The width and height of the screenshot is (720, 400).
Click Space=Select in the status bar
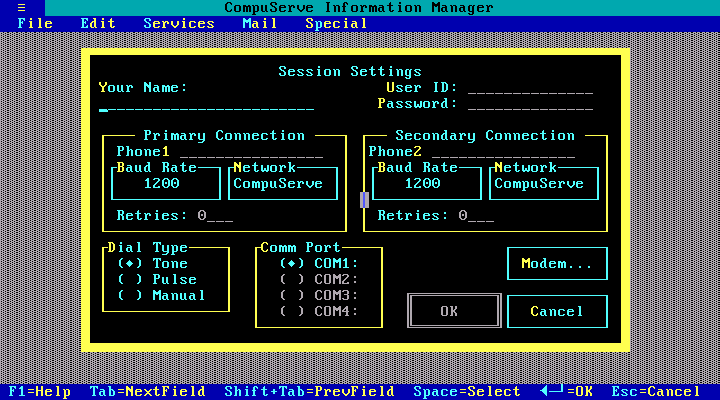point(467,392)
